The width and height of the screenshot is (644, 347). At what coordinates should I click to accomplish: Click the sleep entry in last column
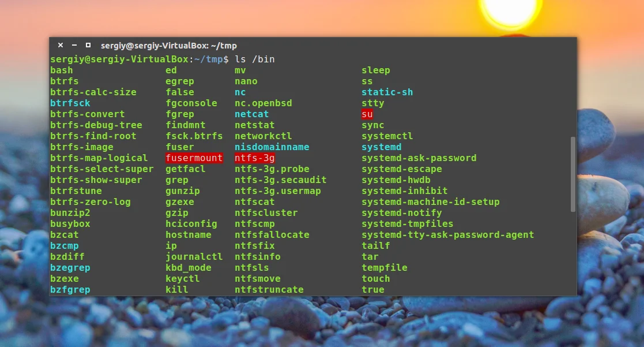point(376,70)
